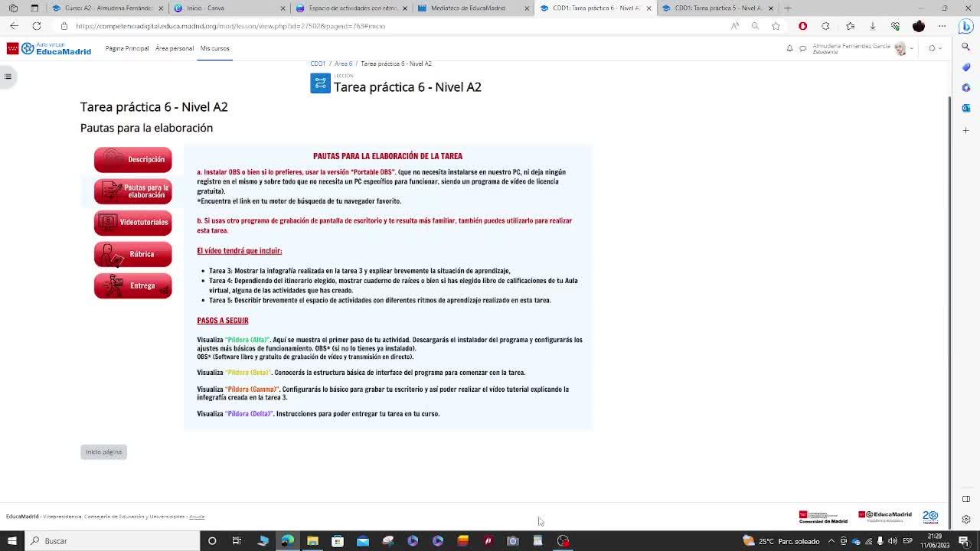The image size is (980, 551).
Task: Open the messages chat bubble icon
Action: pos(802,48)
